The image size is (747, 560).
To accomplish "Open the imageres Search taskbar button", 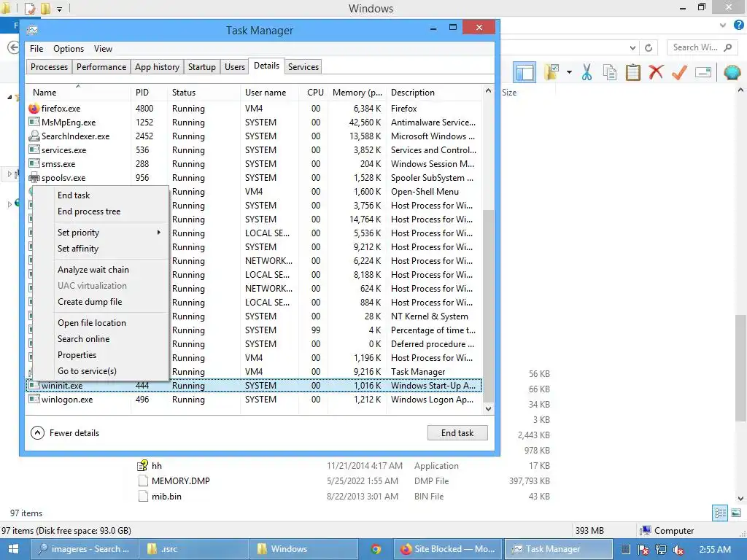I will 85,549.
